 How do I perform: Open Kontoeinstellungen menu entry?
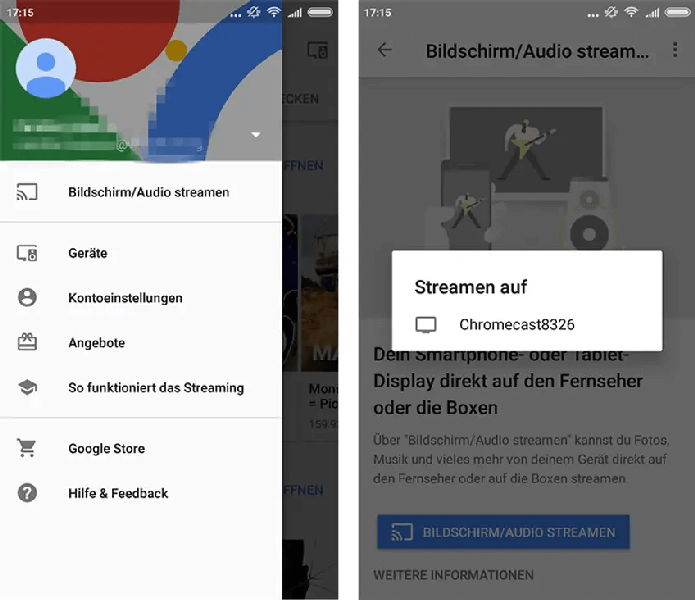[141, 298]
